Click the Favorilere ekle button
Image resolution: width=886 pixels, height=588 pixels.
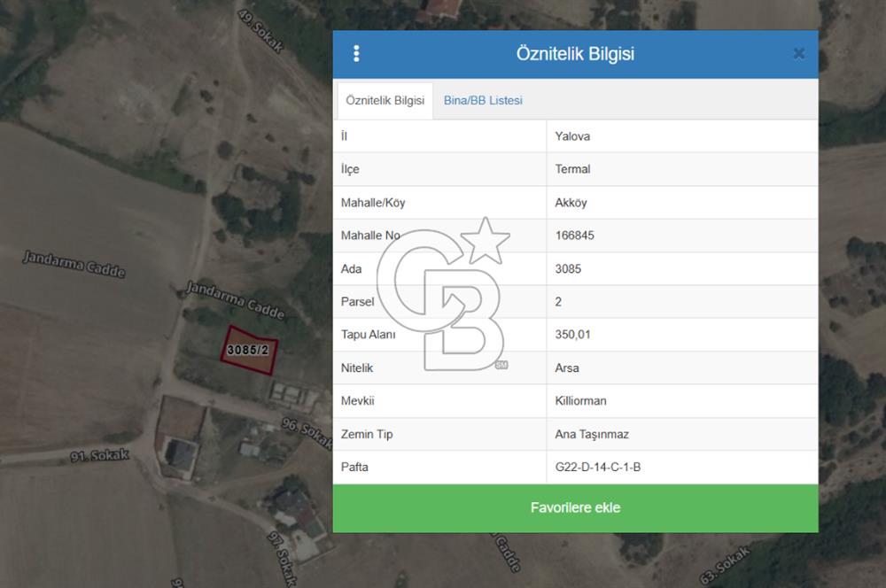coord(575,508)
